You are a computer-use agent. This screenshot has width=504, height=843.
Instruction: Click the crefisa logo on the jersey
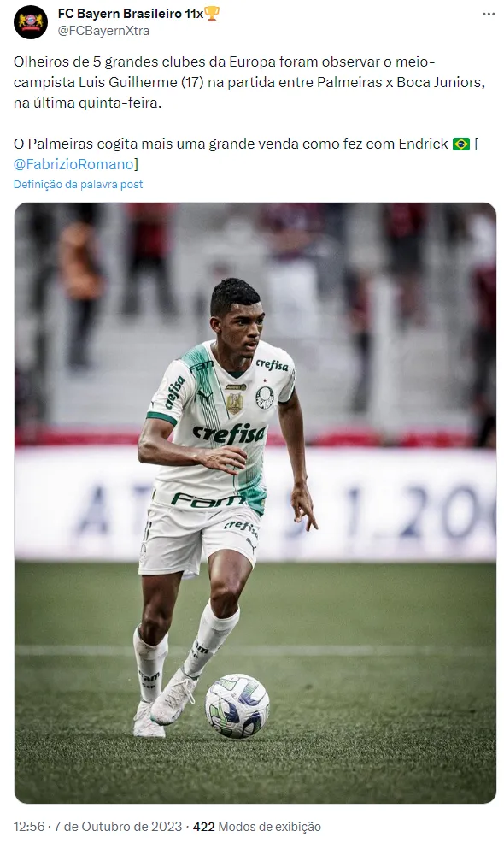point(230,433)
